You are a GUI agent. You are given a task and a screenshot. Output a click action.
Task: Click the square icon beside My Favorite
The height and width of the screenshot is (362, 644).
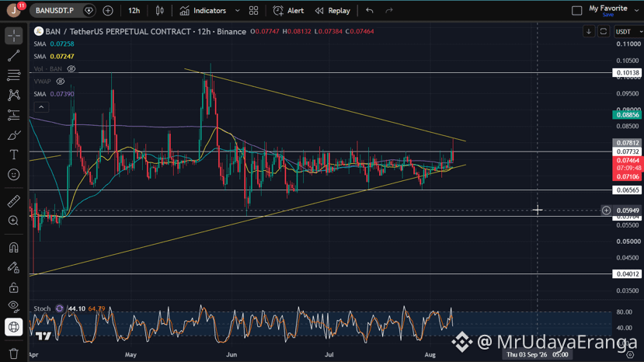pos(577,11)
